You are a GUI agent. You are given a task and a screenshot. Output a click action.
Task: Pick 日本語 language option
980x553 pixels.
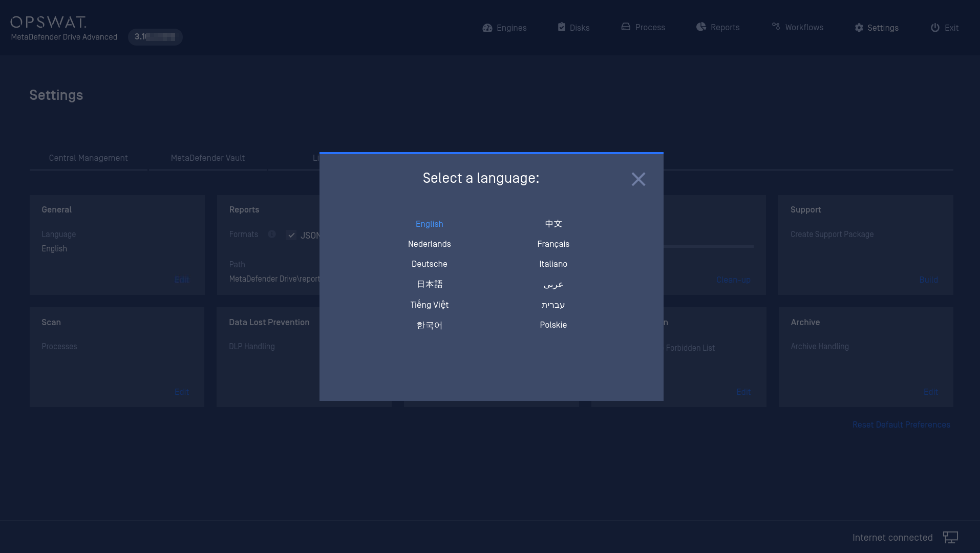click(x=429, y=284)
